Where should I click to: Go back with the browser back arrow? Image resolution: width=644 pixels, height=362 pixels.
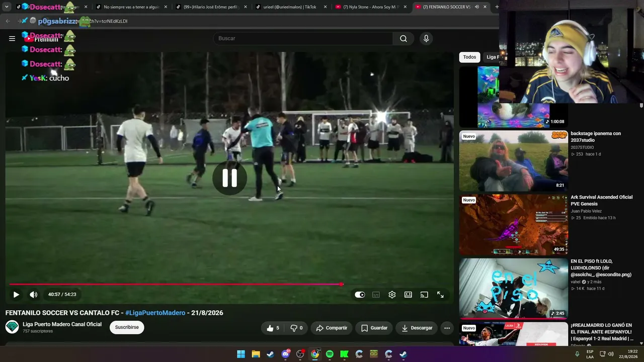point(8,21)
